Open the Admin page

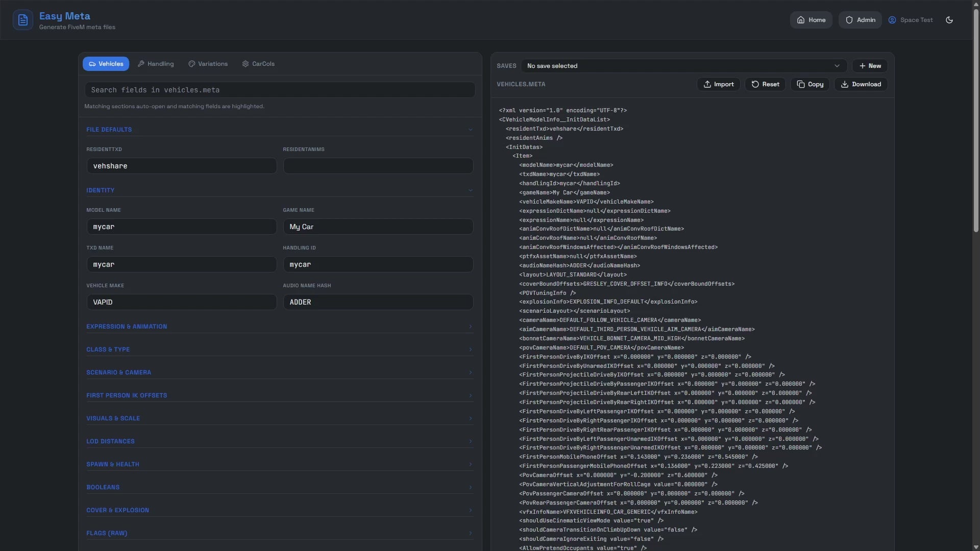[860, 20]
